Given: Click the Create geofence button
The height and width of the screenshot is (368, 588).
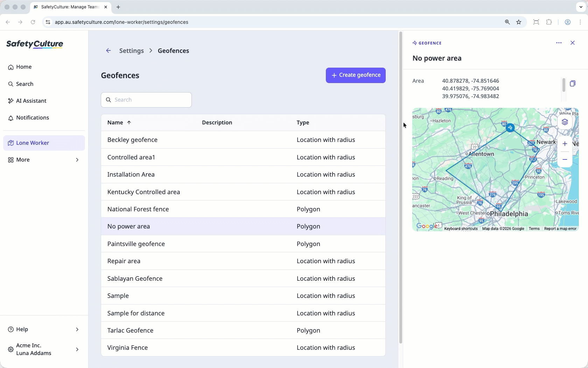Looking at the screenshot, I should click(356, 75).
